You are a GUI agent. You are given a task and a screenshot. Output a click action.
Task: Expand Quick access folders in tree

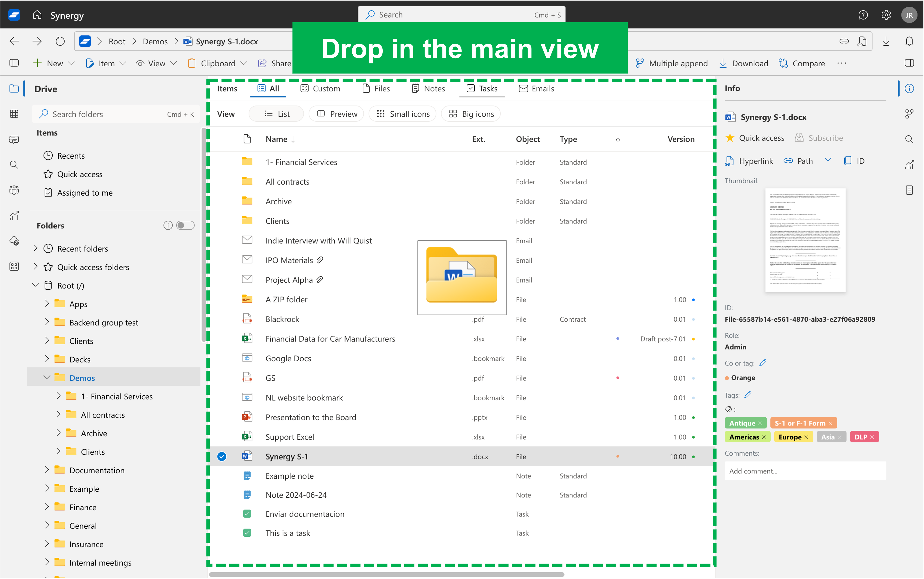35,267
